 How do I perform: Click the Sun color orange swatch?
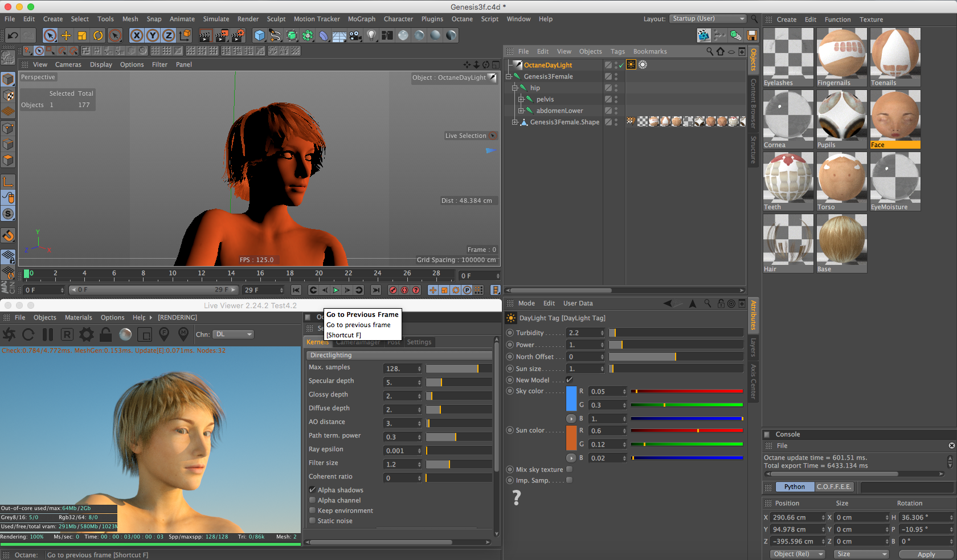(x=571, y=438)
